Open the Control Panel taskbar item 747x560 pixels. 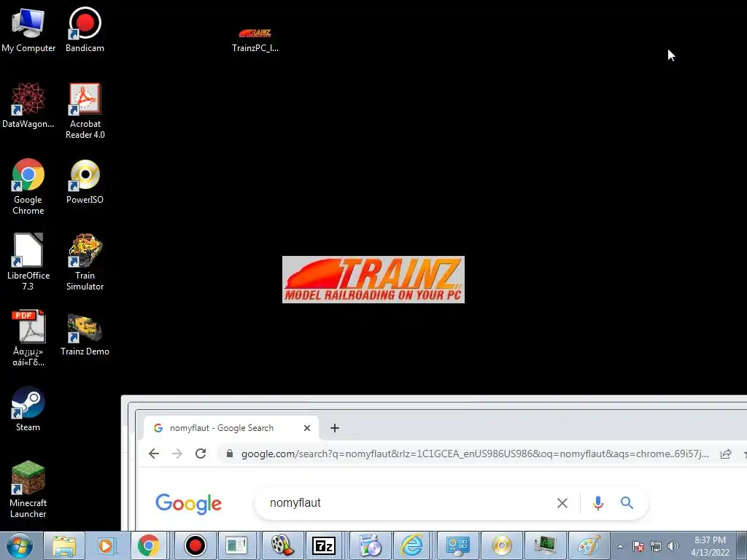point(458,545)
